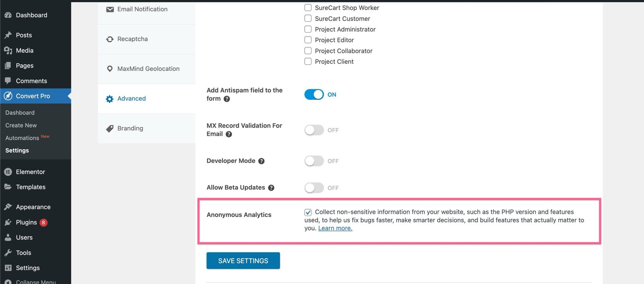Open the Advanced settings tab
This screenshot has height=284, width=644.
pyautogui.click(x=131, y=99)
